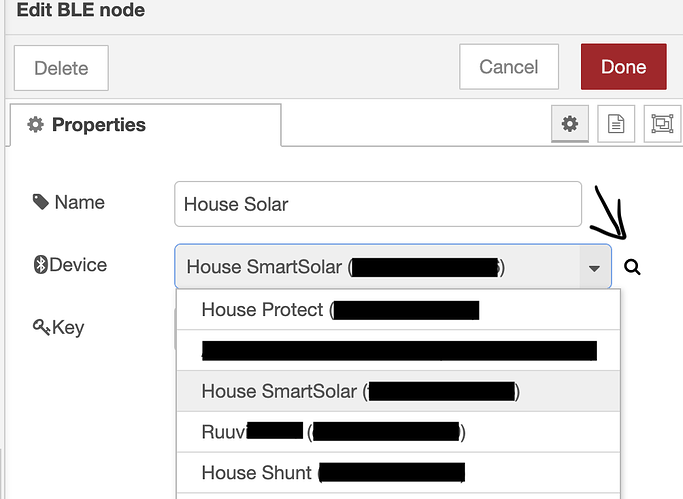Click the Bluetooth icon beside Device
Screen dimensions: 683x499
pos(41,265)
